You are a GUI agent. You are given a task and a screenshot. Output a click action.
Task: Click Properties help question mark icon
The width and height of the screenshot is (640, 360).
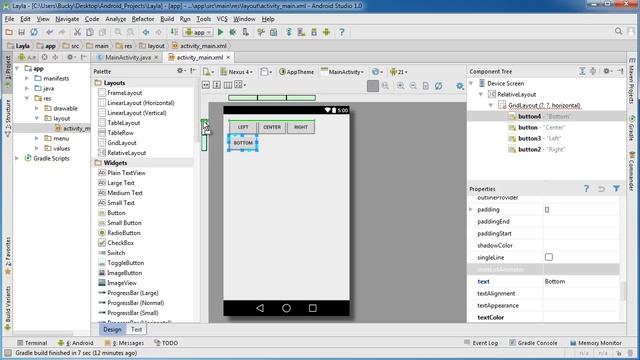click(x=587, y=189)
